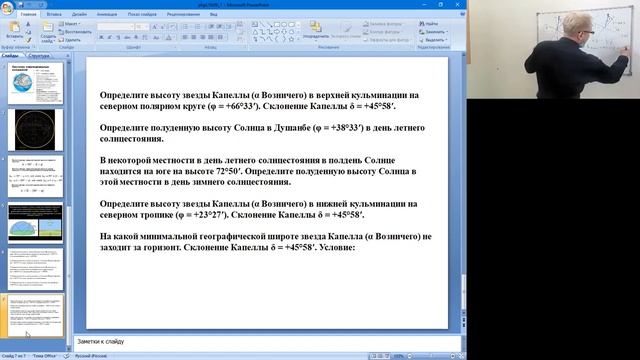
Task: Open the Font dialog launcher (Шрифт group)
Action: (176, 47)
